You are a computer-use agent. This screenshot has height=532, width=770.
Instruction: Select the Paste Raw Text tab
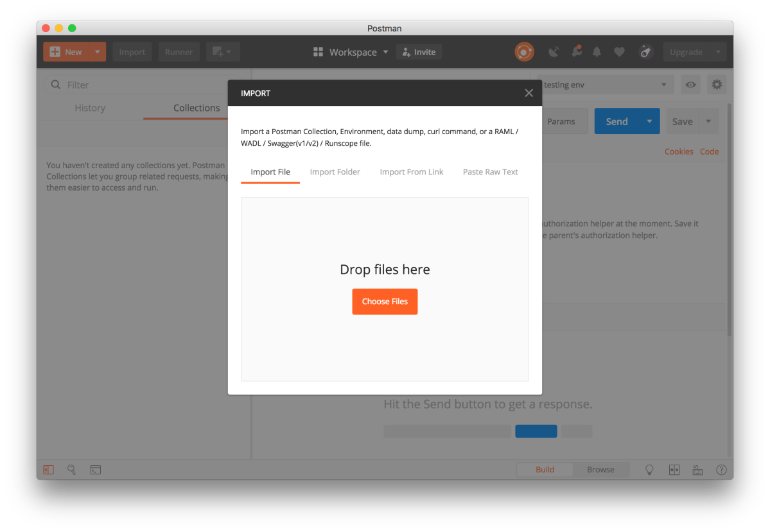490,172
